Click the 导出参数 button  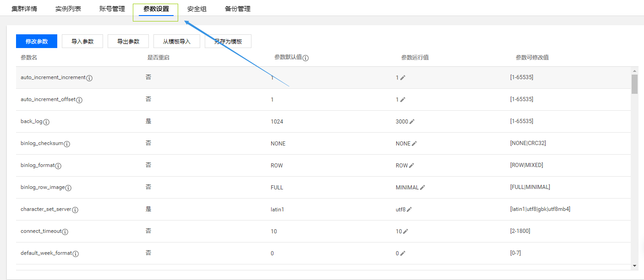coord(128,41)
